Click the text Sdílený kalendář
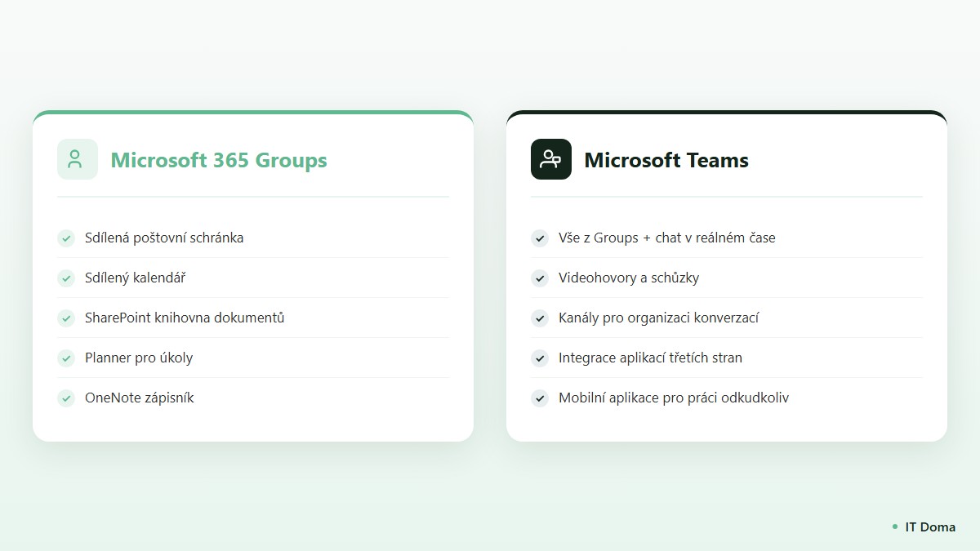The height and width of the screenshot is (551, 980). click(135, 278)
